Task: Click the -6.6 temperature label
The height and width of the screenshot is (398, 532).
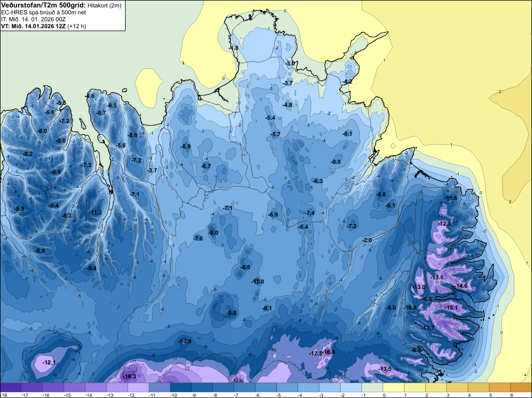Action: pos(50,112)
